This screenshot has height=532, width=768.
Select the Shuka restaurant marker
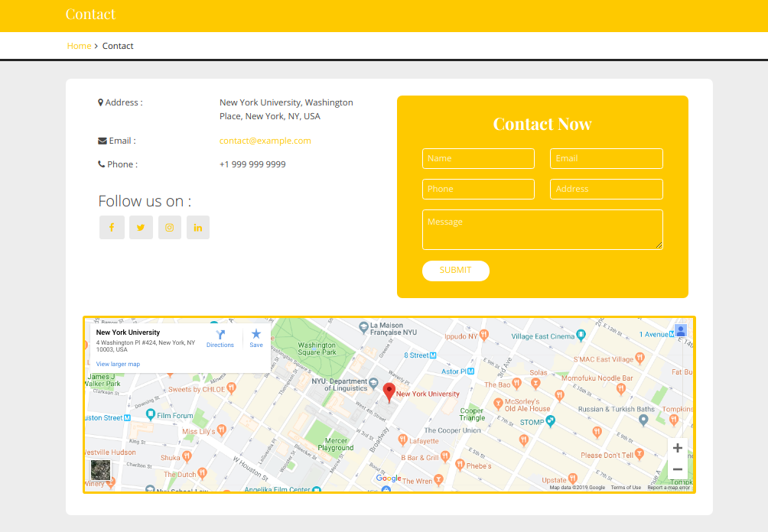[187, 456]
